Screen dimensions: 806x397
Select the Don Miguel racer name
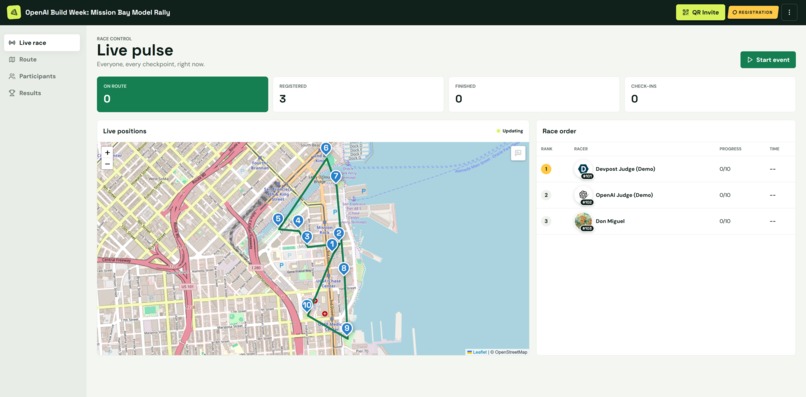coord(610,221)
